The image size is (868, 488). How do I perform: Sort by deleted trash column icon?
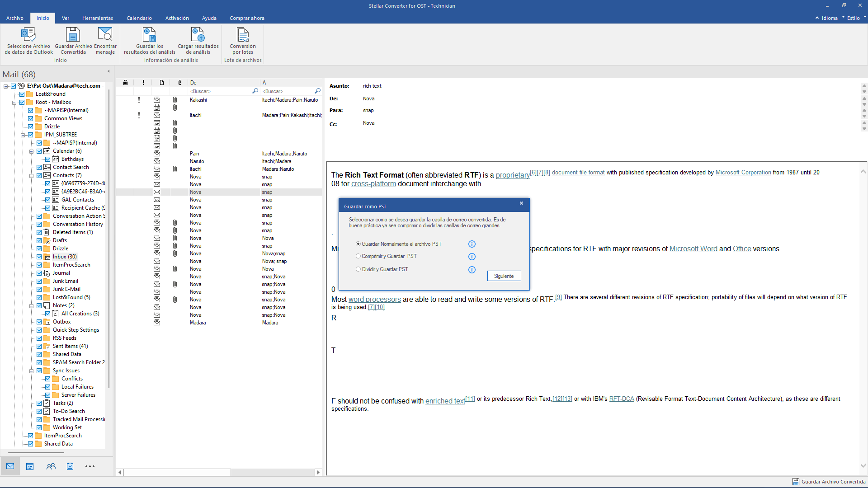click(125, 83)
